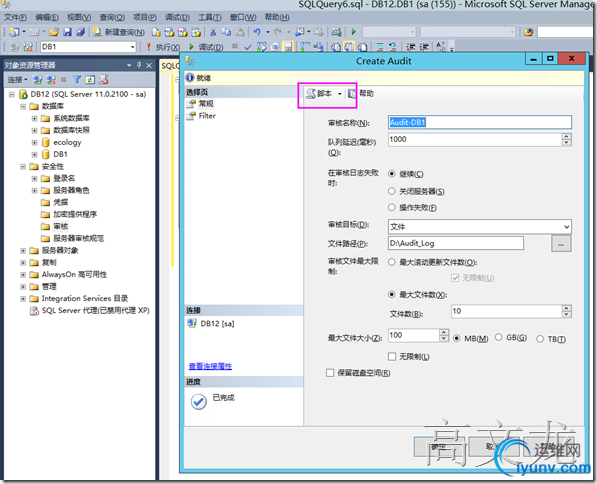Viewport: 597px width, 484px height.
Task: Click the Save disk icon in toolbar
Action: pyautogui.click(x=67, y=32)
